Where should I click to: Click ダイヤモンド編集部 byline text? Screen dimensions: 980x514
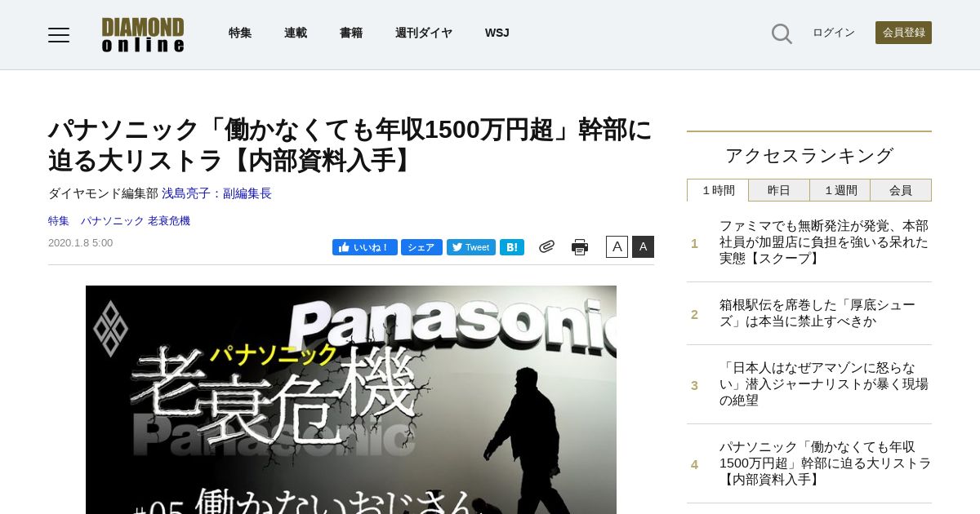(103, 193)
